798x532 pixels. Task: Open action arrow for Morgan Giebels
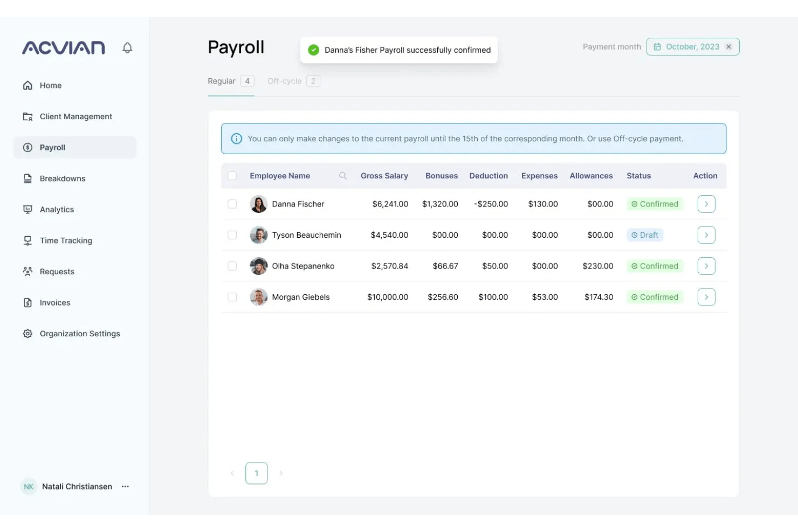tap(706, 297)
